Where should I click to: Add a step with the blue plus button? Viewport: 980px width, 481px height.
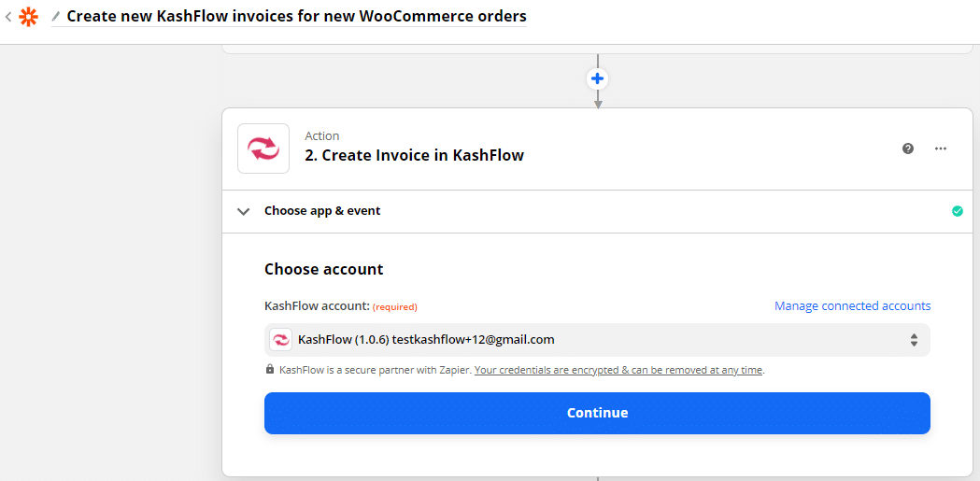(x=598, y=78)
